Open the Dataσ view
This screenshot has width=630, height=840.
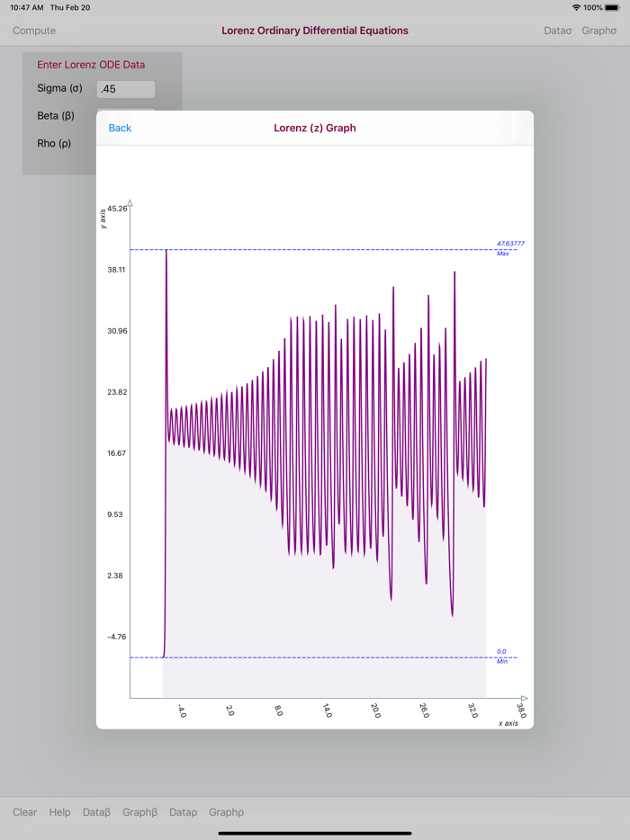coord(558,31)
